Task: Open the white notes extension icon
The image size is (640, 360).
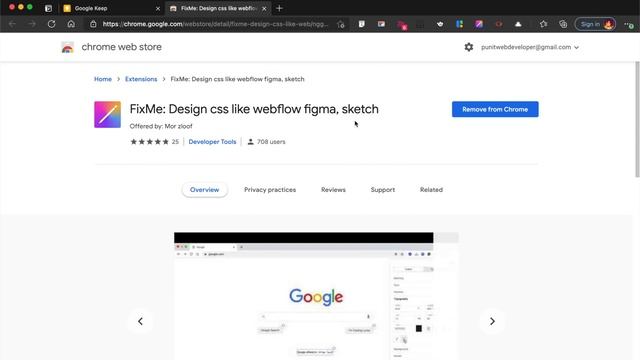Action: coord(362,24)
